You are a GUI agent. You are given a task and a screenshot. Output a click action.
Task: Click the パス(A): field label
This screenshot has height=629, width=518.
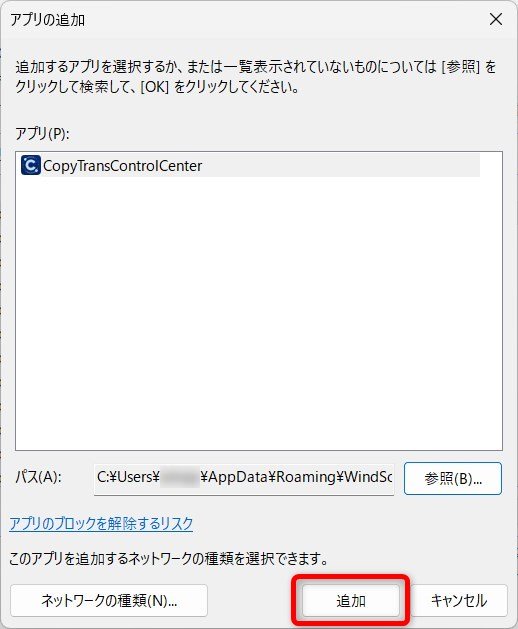click(38, 477)
